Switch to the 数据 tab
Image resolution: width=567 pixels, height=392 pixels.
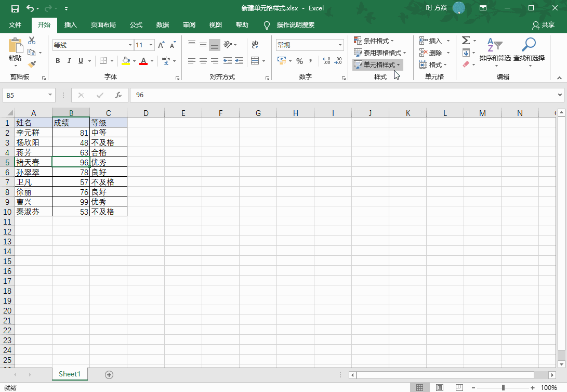pos(163,24)
